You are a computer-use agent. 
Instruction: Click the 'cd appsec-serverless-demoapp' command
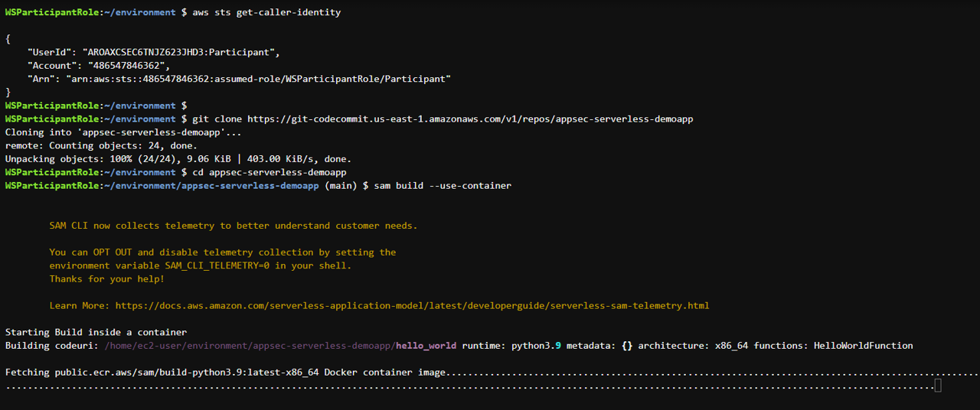tap(269, 172)
